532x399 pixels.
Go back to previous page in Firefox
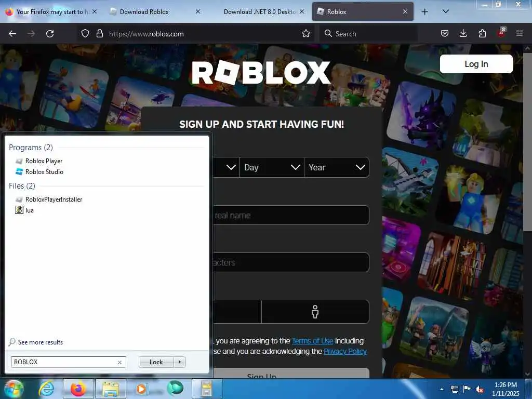coord(12,34)
